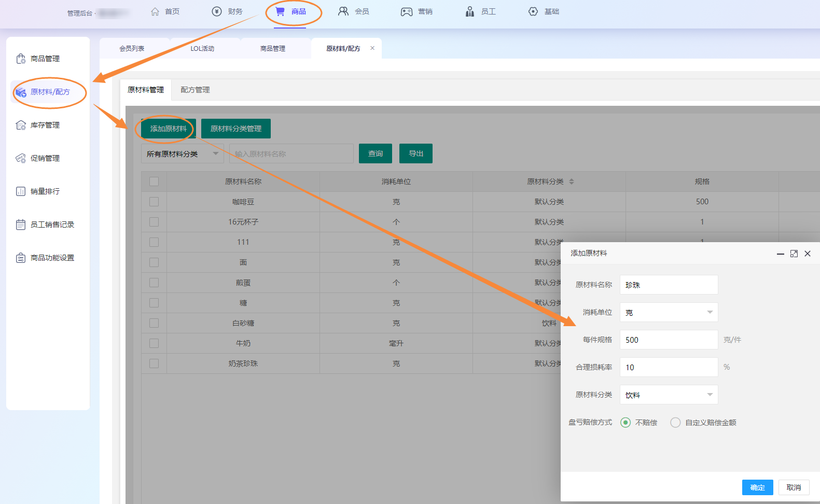Click the 合理损耗率 input field
This screenshot has height=504, width=820.
pos(669,367)
